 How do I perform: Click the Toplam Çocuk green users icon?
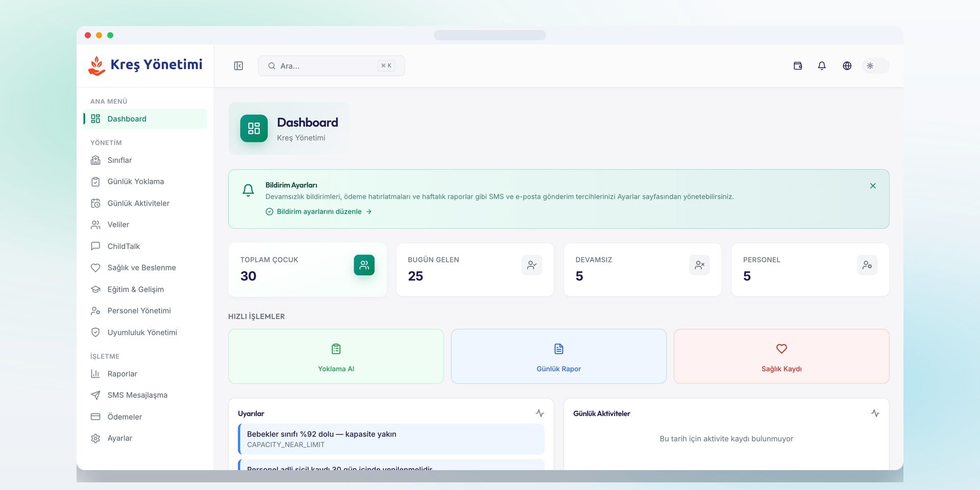click(x=364, y=265)
